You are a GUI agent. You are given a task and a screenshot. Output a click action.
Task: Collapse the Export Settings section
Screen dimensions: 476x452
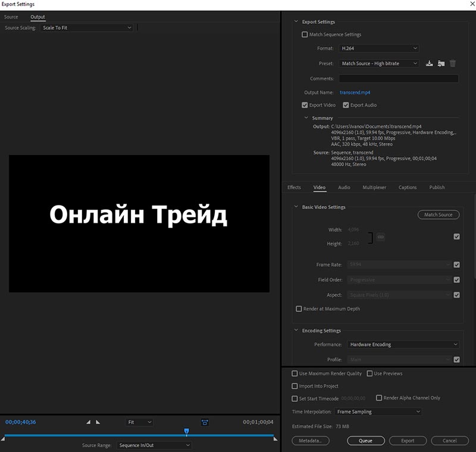click(x=296, y=21)
